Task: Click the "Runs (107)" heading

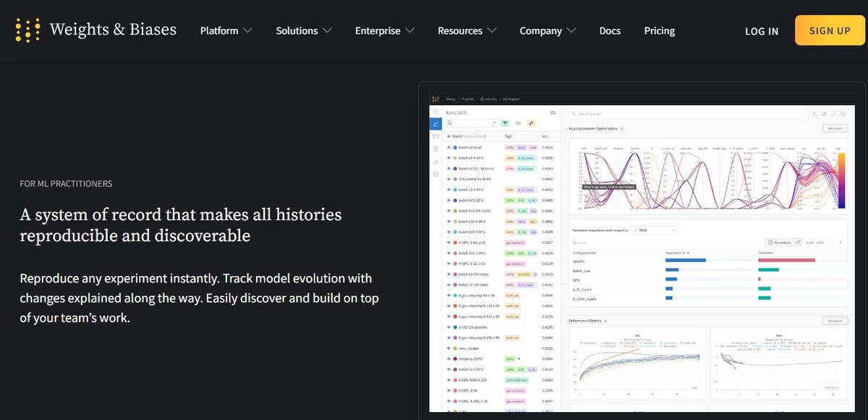Action: [456, 113]
